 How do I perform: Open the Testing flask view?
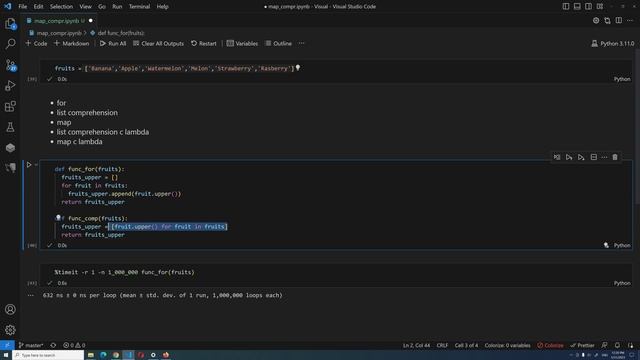(10, 127)
